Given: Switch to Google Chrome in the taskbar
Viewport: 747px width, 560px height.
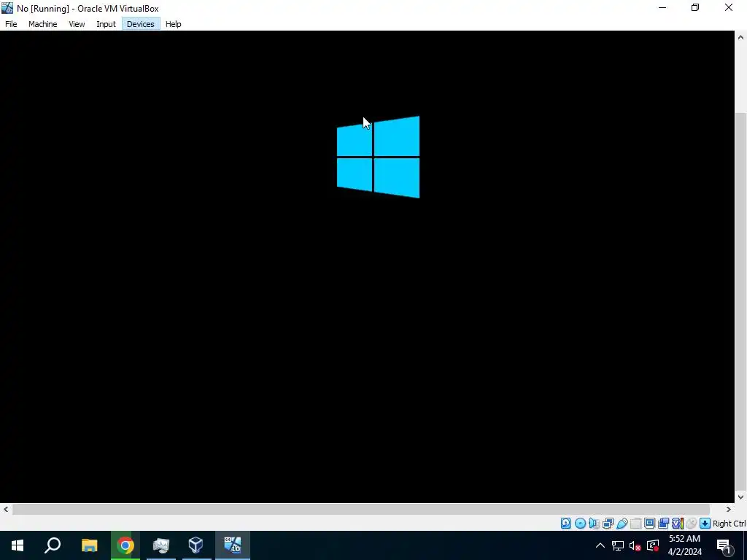Looking at the screenshot, I should 125,545.
